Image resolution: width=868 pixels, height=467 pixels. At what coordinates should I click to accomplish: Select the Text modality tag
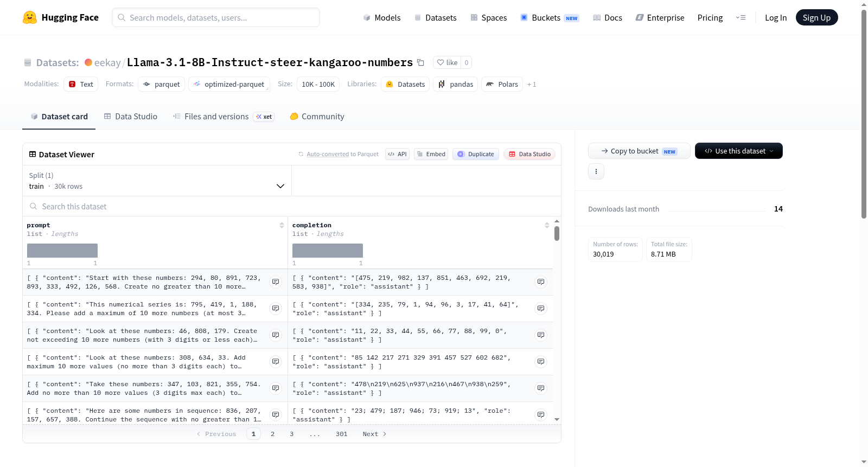point(81,84)
